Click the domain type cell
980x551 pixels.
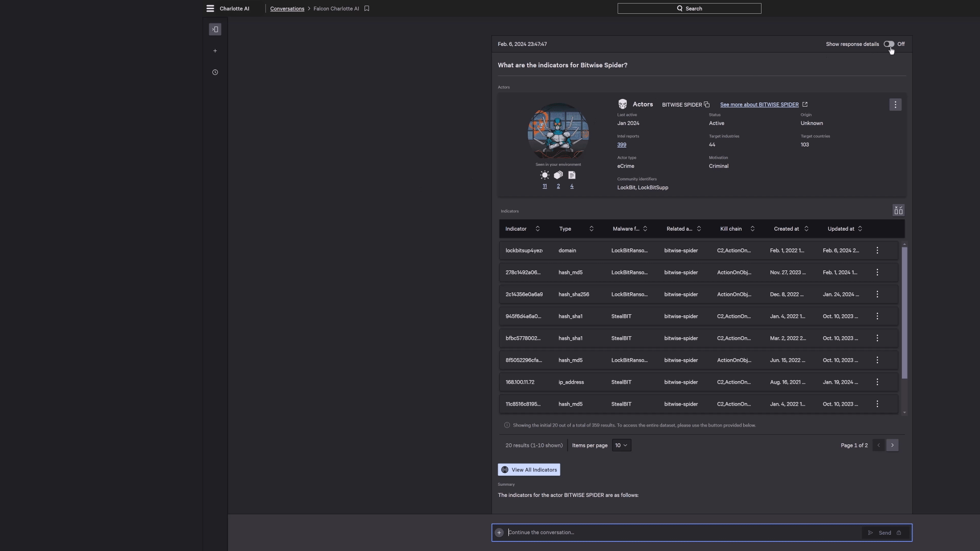[x=567, y=251]
